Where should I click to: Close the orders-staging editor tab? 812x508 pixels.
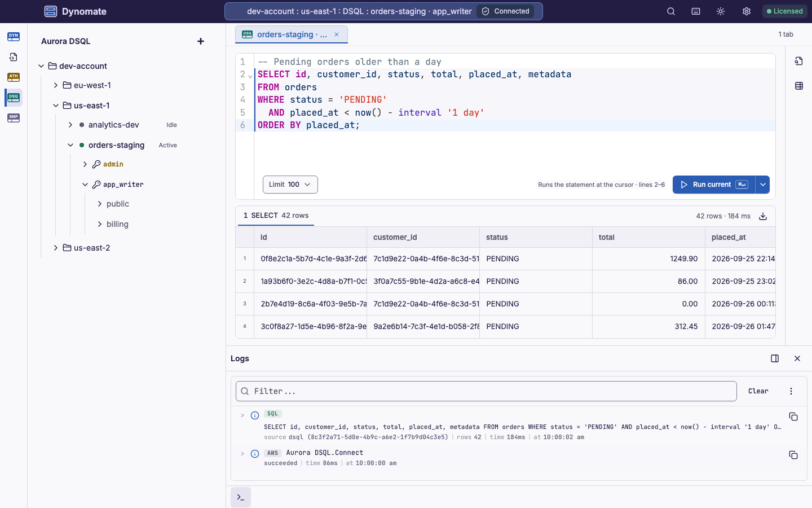(337, 34)
